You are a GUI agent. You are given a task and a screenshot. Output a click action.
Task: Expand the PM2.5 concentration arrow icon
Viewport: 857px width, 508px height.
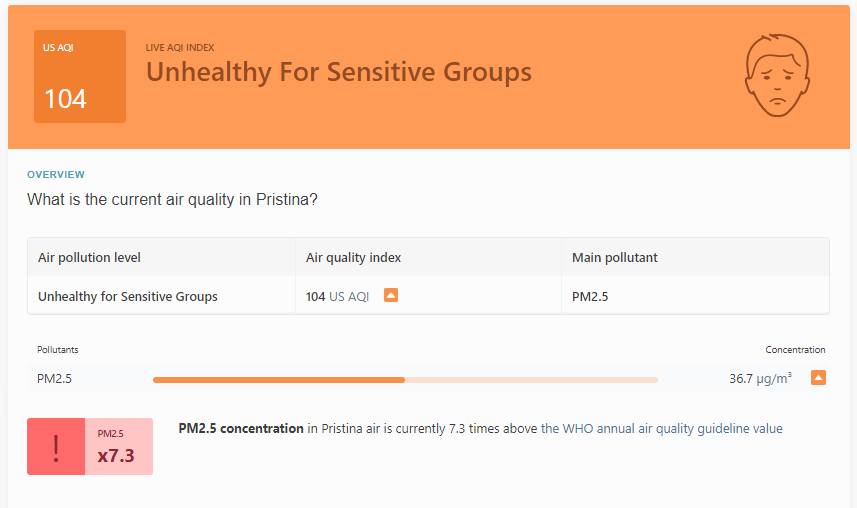click(818, 378)
